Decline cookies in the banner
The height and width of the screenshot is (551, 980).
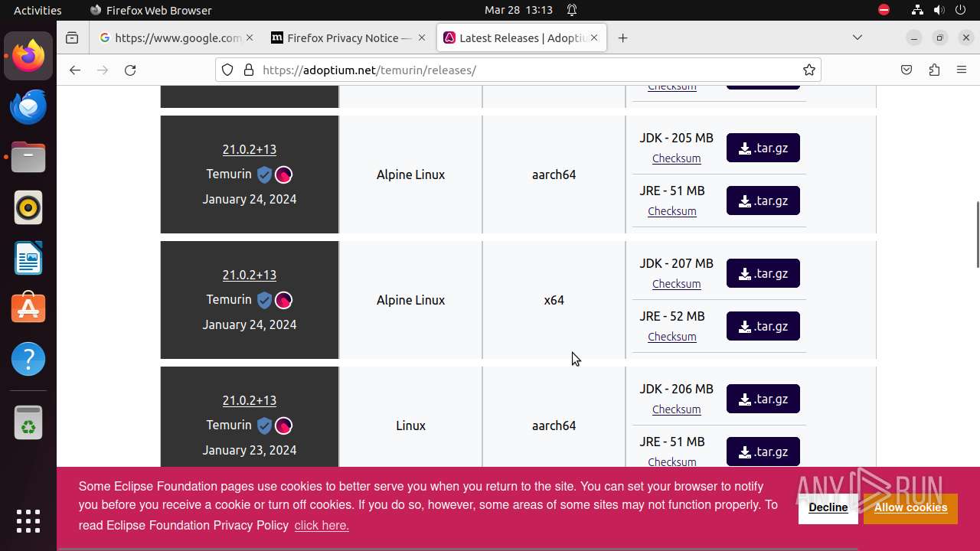tap(828, 507)
